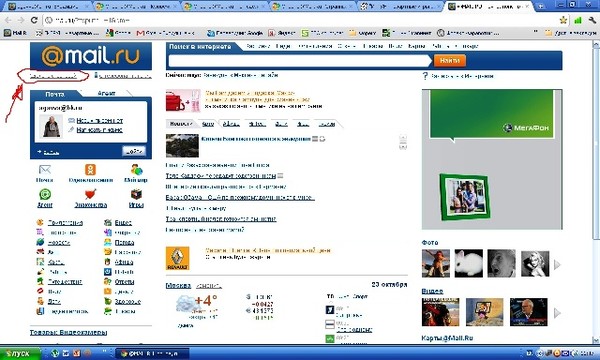Open the Почта envelope icon
This screenshot has height=360, width=600.
(x=44, y=169)
